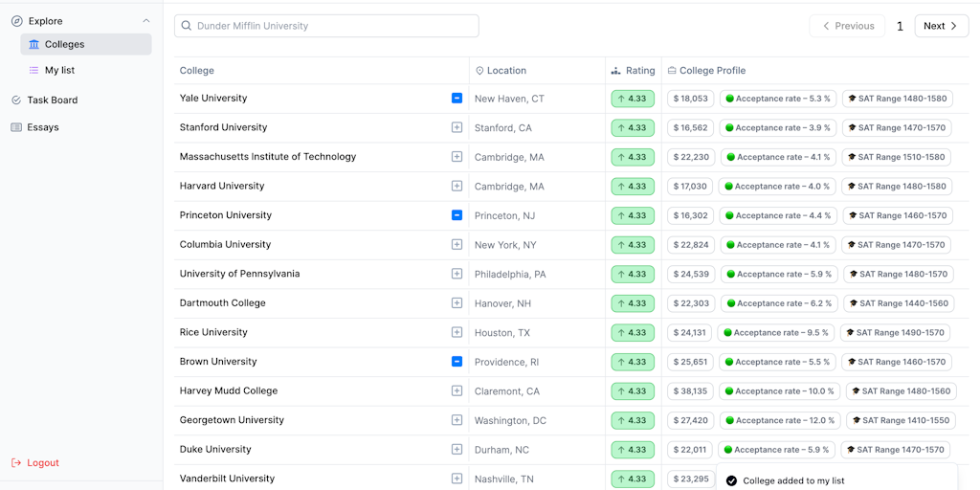Click the New Haven, CT location
Image resolution: width=980 pixels, height=490 pixels.
point(509,99)
